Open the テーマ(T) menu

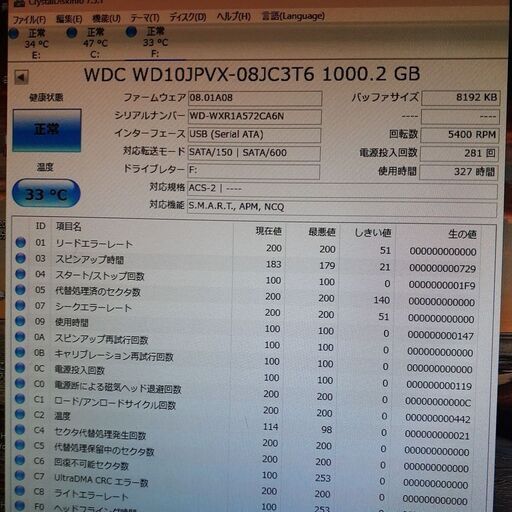145,18
